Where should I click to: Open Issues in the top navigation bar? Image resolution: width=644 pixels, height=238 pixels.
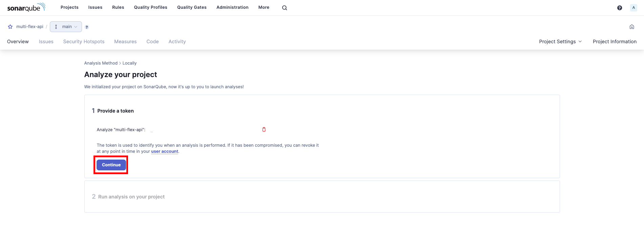(95, 7)
